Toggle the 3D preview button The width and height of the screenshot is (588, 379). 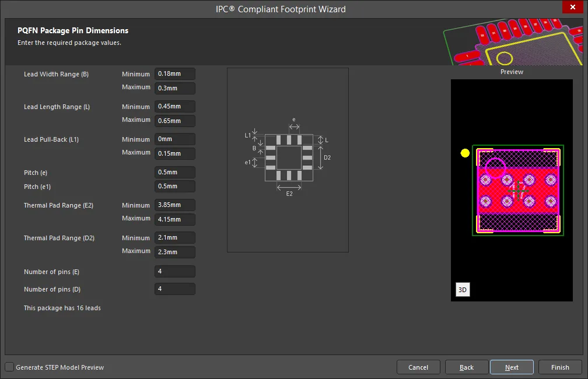tap(463, 289)
